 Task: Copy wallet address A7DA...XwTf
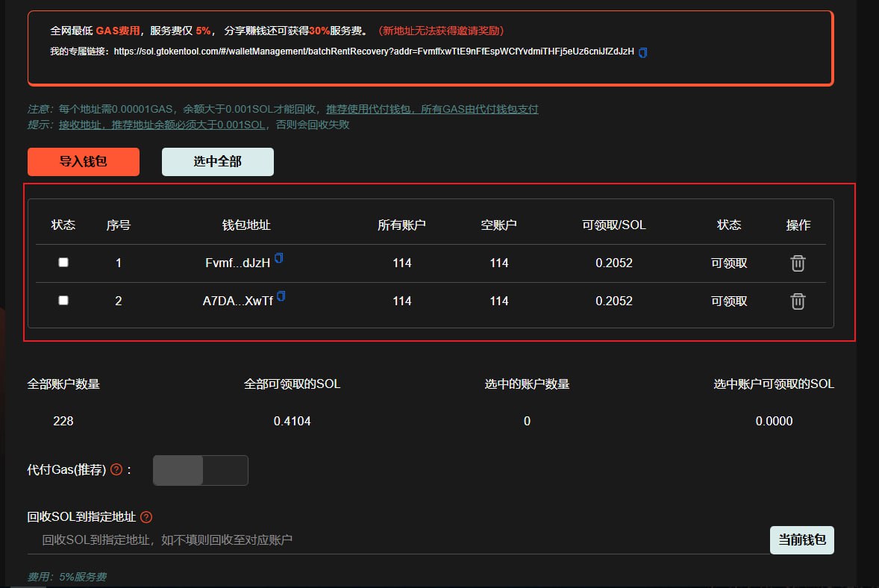click(x=281, y=296)
